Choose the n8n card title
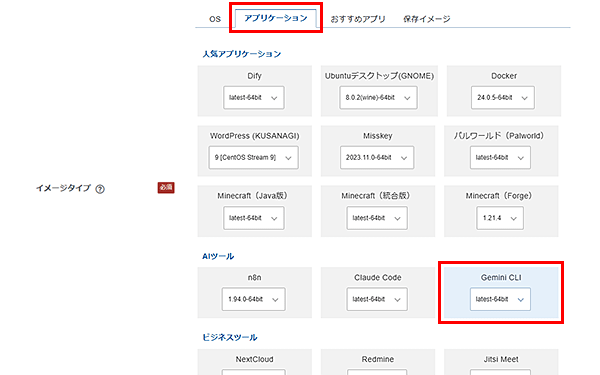 tap(254, 277)
